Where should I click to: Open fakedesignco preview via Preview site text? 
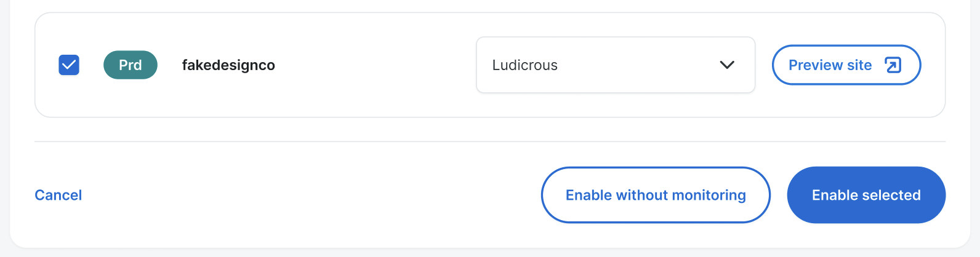pyautogui.click(x=830, y=65)
